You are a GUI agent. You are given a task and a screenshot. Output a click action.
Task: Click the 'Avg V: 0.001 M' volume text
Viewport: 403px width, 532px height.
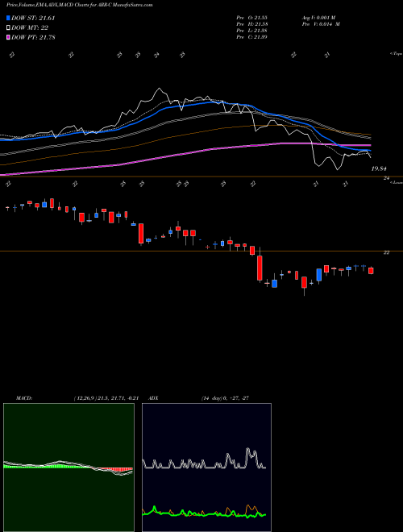(x=318, y=18)
